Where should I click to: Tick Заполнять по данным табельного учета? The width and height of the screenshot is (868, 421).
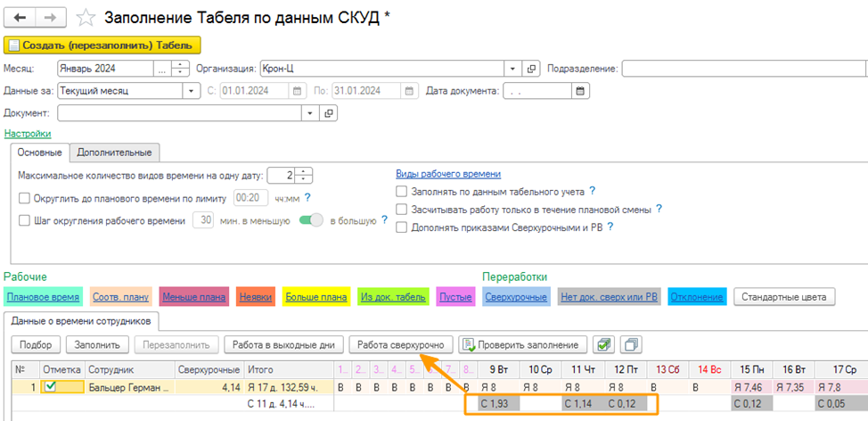(x=401, y=191)
